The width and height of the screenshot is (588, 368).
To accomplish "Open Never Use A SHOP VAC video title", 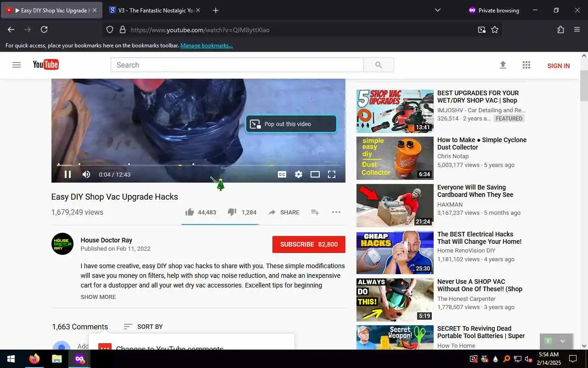I will (x=480, y=285).
